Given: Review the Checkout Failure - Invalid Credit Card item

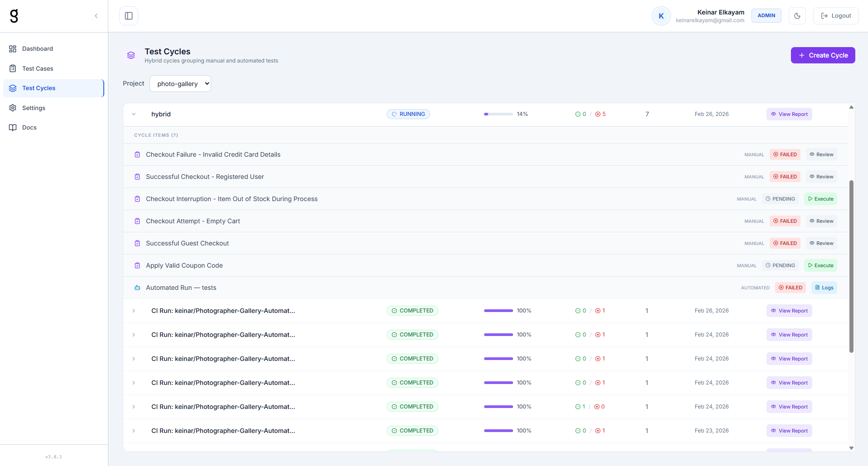Looking at the screenshot, I should 821,154.
